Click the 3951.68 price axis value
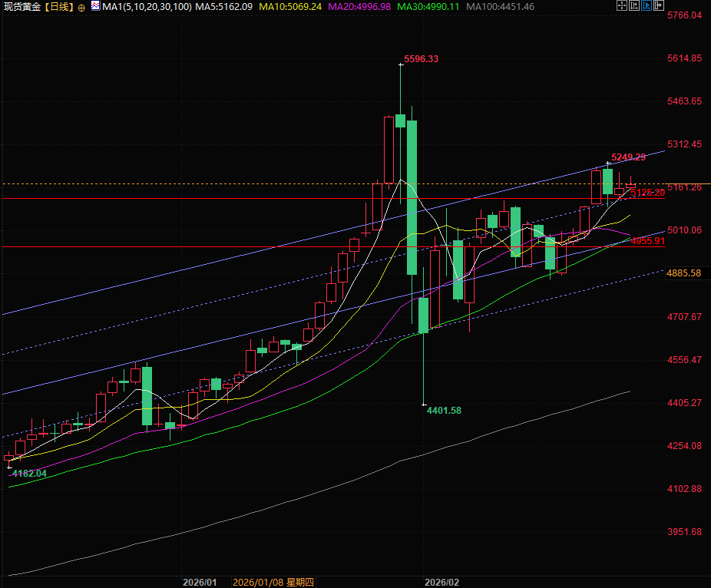The width and height of the screenshot is (711, 588). pyautogui.click(x=684, y=532)
